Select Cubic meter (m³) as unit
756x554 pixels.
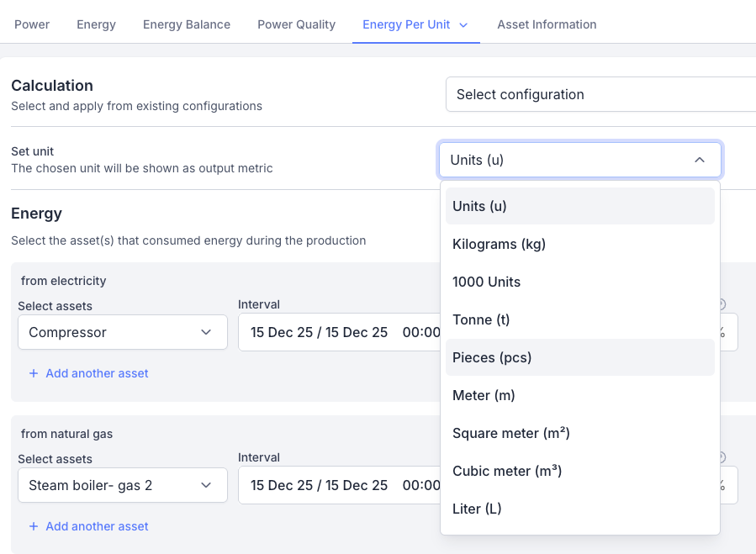[506, 471]
